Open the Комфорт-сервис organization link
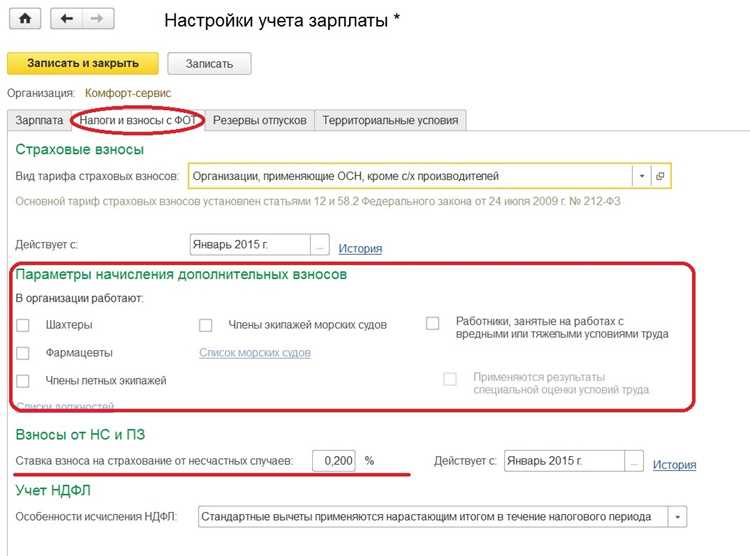This screenshot has width=750, height=556. (x=128, y=93)
